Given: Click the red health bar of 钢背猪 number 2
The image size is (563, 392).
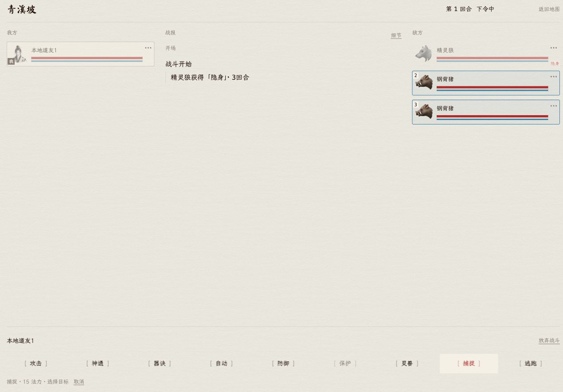Looking at the screenshot, I should [x=493, y=87].
